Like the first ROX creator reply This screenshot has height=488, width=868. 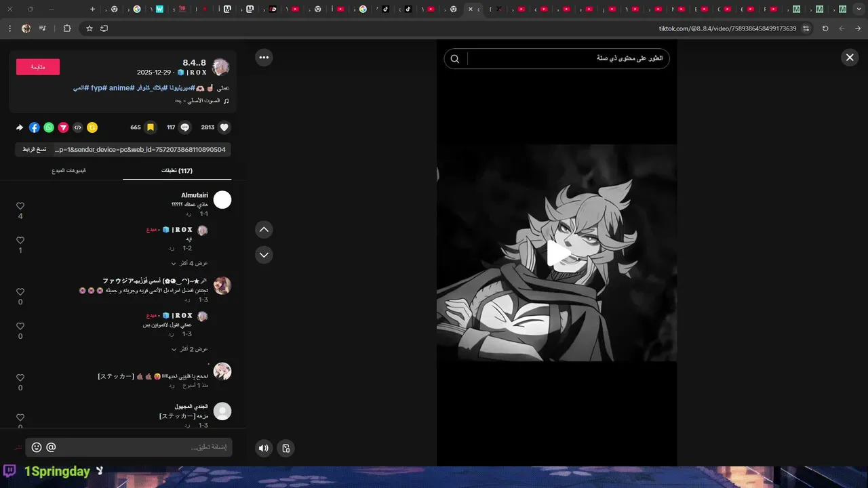point(20,241)
